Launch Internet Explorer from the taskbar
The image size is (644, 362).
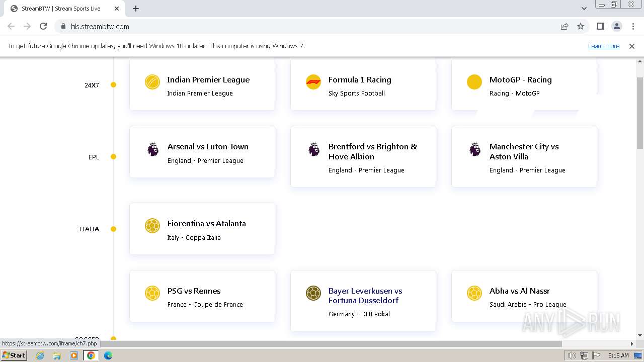click(x=40, y=355)
